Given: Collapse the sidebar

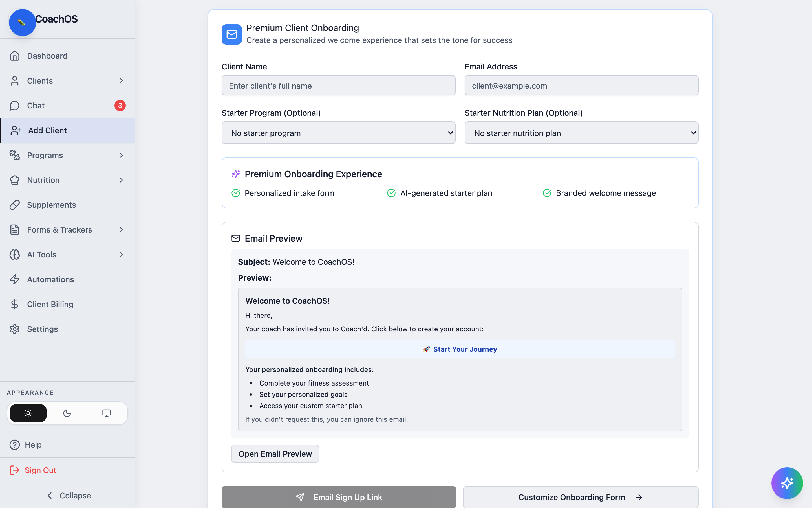Looking at the screenshot, I should 67,496.
